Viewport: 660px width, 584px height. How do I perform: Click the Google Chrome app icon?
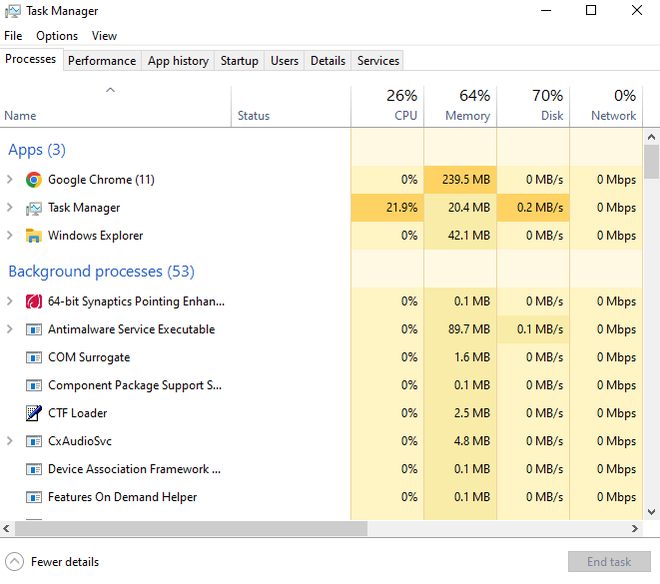coord(33,180)
